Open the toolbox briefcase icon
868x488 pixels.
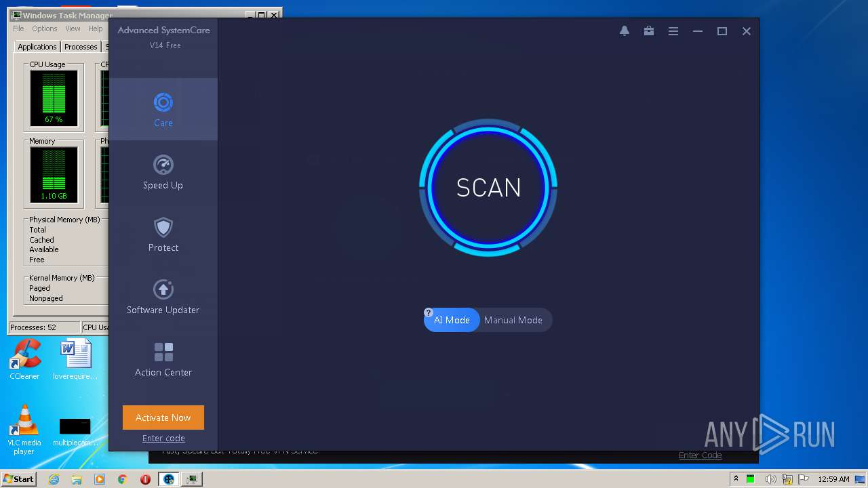(649, 31)
